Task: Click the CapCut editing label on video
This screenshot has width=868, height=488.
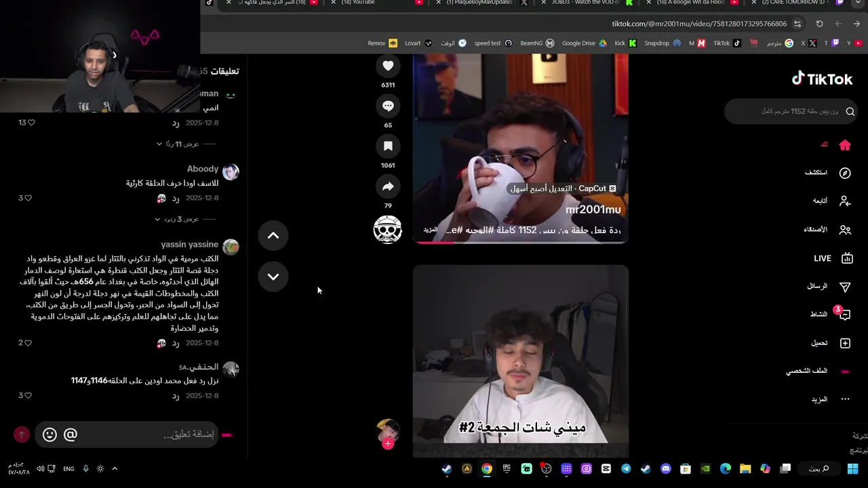Action: pyautogui.click(x=563, y=188)
